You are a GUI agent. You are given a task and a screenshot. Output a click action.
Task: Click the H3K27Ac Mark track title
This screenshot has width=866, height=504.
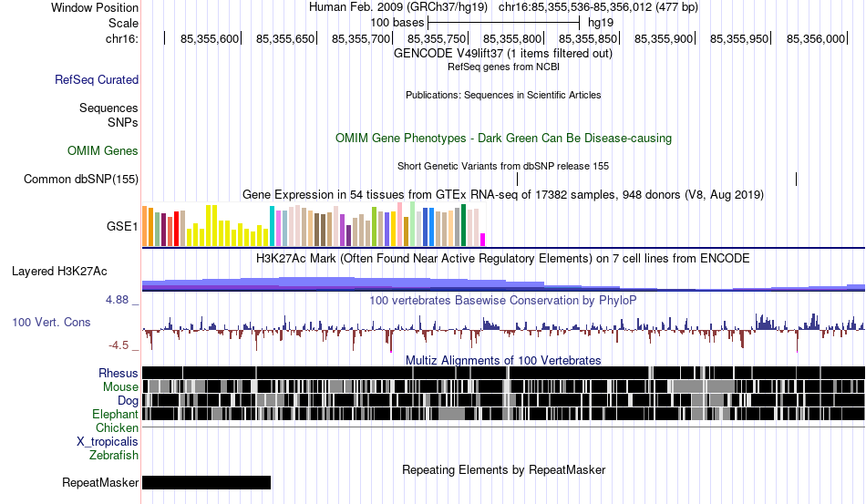[x=503, y=258]
